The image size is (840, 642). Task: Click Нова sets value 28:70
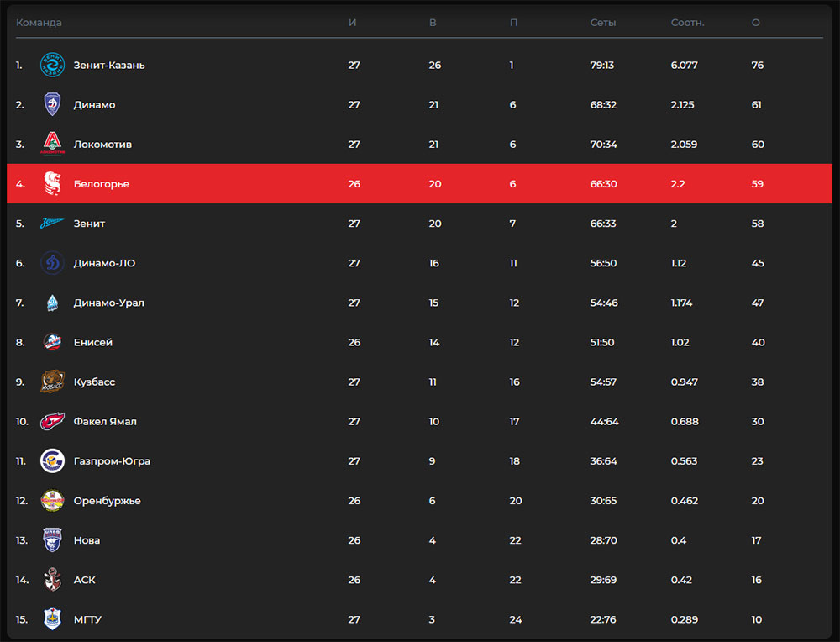pos(603,540)
